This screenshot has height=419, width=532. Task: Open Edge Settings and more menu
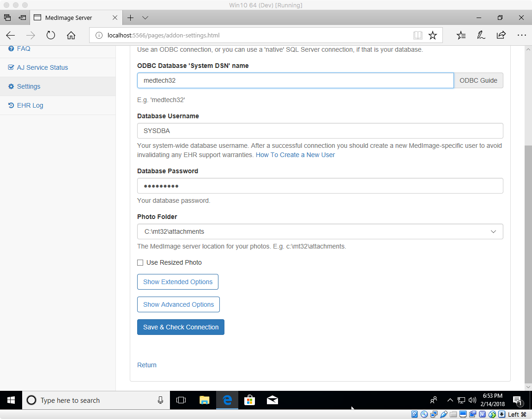[521, 35]
